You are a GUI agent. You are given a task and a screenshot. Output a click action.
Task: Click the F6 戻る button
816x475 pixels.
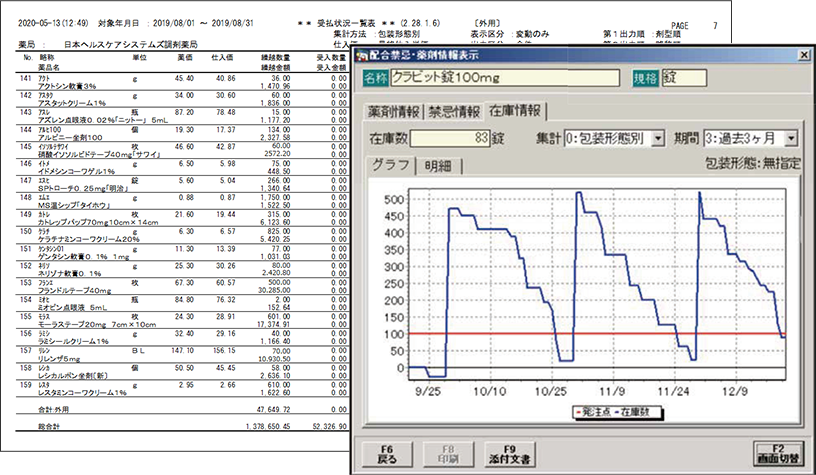click(x=387, y=454)
